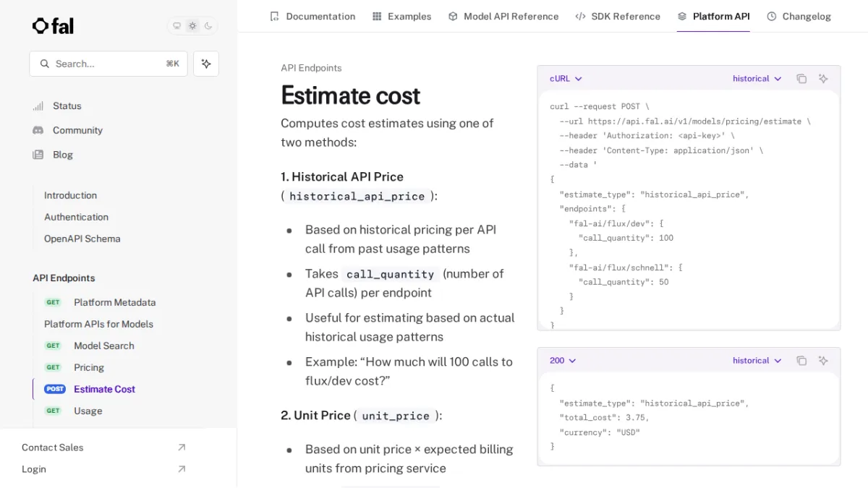Click the API Endpoints sidebar section header
This screenshot has width=868, height=488.
tap(64, 278)
